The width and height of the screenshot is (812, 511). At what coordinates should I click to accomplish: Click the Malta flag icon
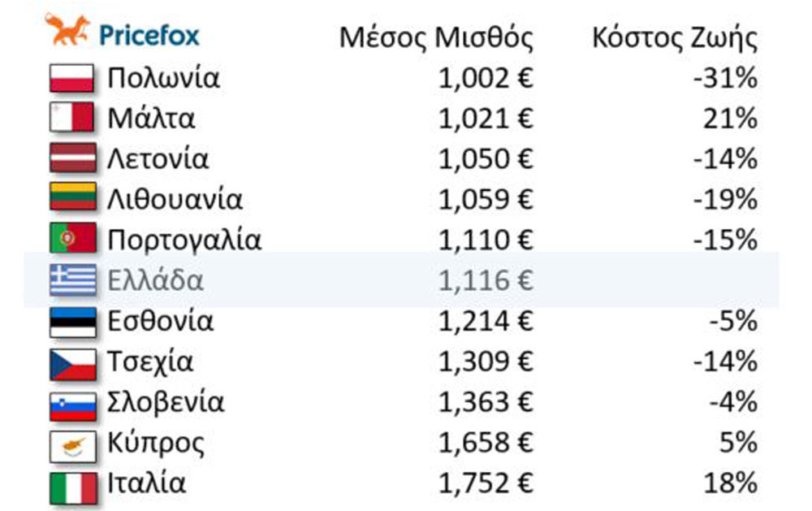tap(73, 119)
